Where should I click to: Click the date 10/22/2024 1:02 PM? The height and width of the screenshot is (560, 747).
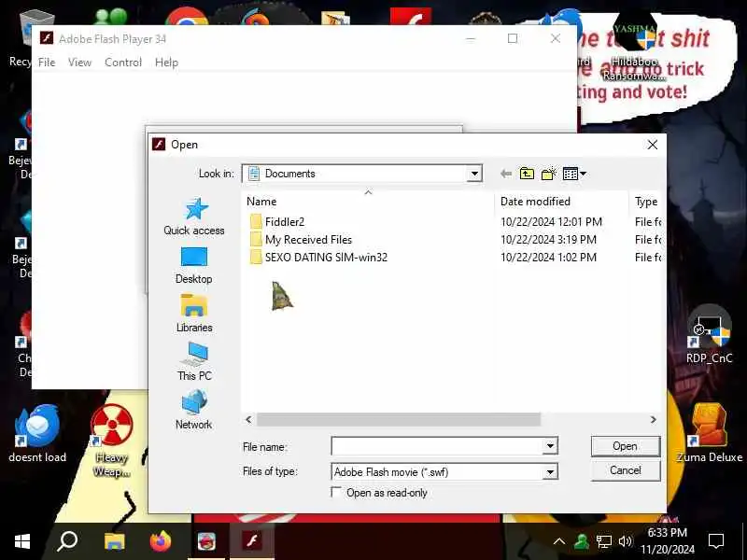(x=548, y=258)
